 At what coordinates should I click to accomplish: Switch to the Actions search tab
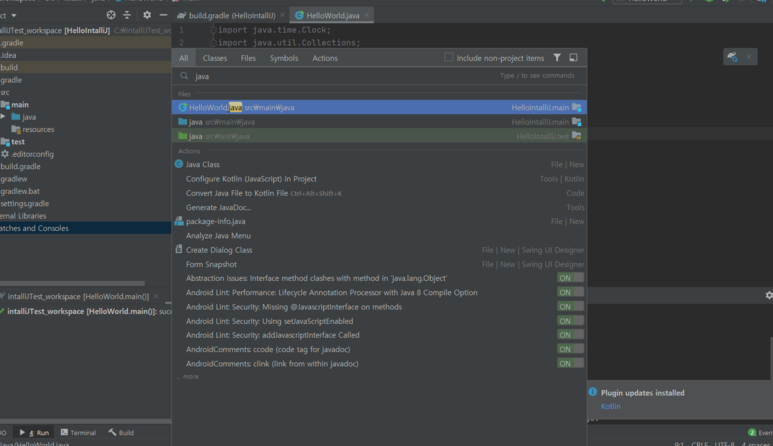[x=325, y=58]
